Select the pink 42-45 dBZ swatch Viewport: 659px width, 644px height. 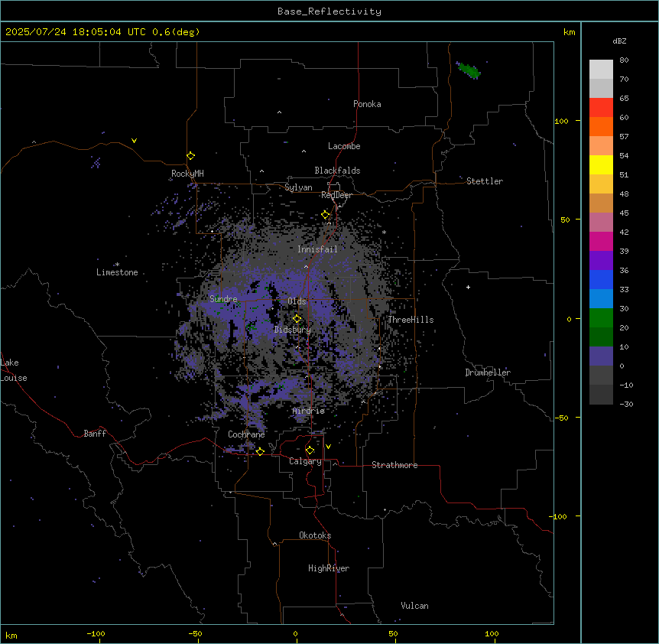601,223
